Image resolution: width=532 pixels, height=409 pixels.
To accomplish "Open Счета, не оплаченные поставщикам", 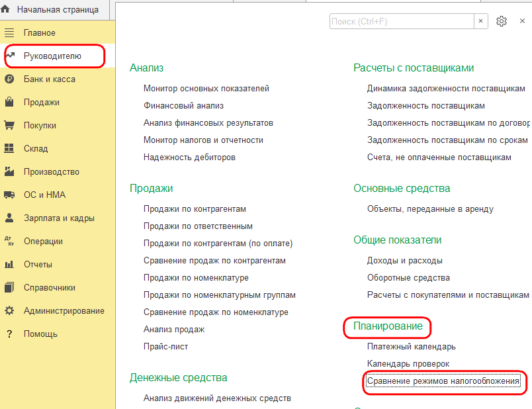I will (439, 157).
